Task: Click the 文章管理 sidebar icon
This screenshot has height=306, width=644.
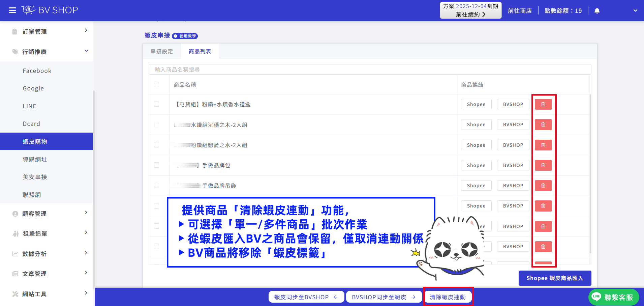Action: [15, 274]
